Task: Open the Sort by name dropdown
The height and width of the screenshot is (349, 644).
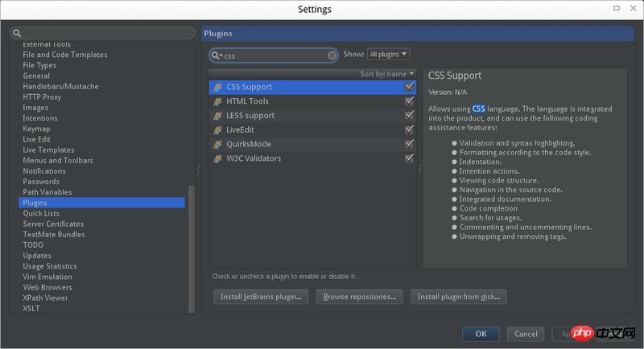Action: (387, 74)
